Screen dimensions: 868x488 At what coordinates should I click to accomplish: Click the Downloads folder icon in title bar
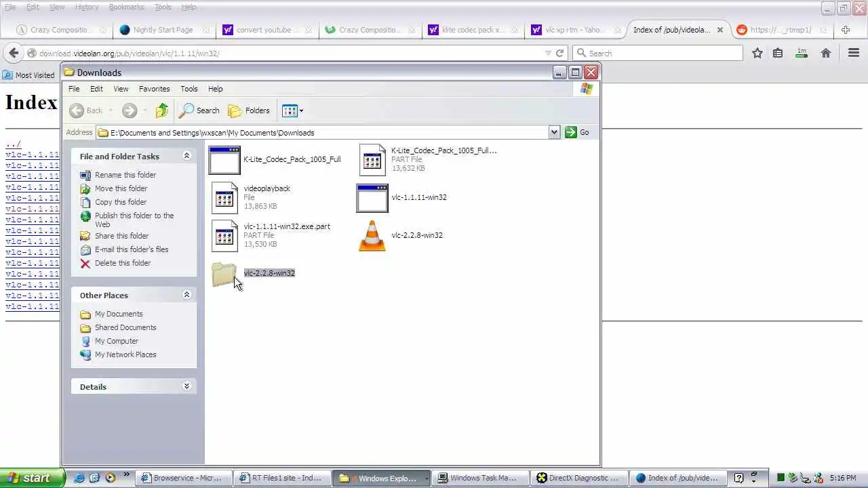point(69,73)
